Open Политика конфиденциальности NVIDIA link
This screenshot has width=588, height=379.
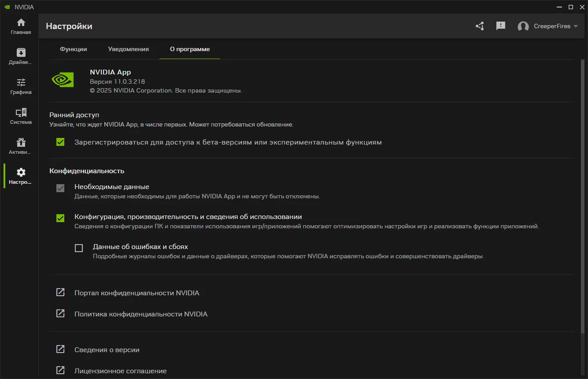point(141,314)
